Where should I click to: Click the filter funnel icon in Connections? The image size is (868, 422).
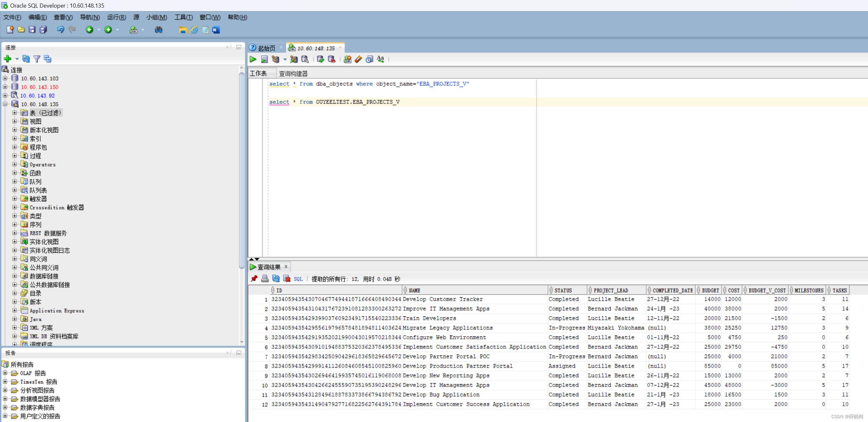37,59
